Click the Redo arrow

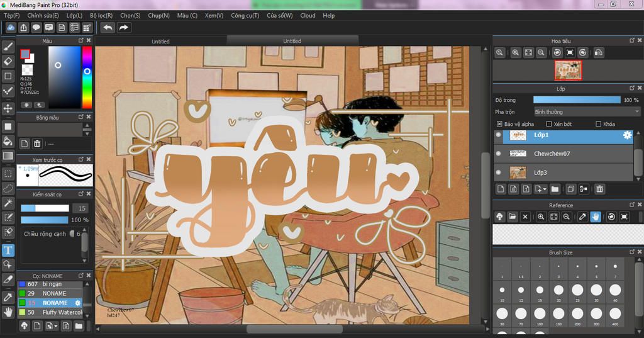click(x=124, y=28)
